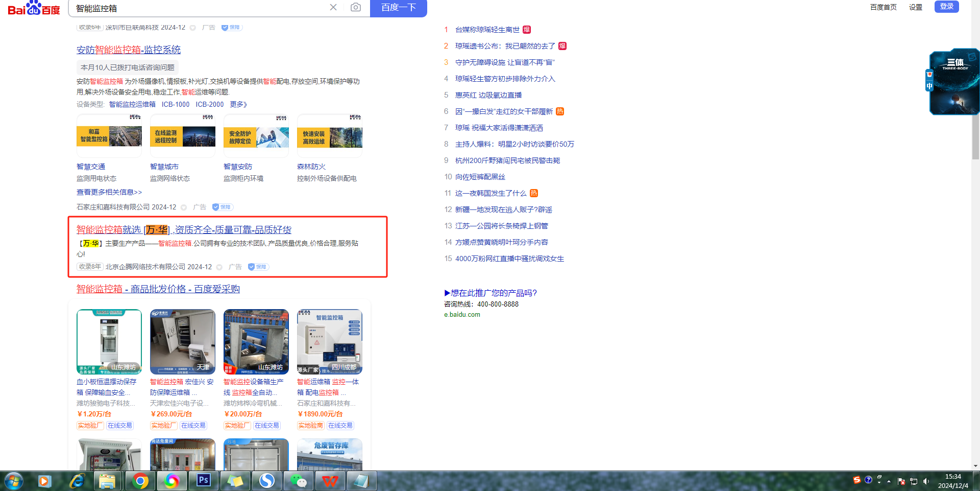Click the Baidu logo
The width and height of the screenshot is (980, 491).
coord(34,8)
